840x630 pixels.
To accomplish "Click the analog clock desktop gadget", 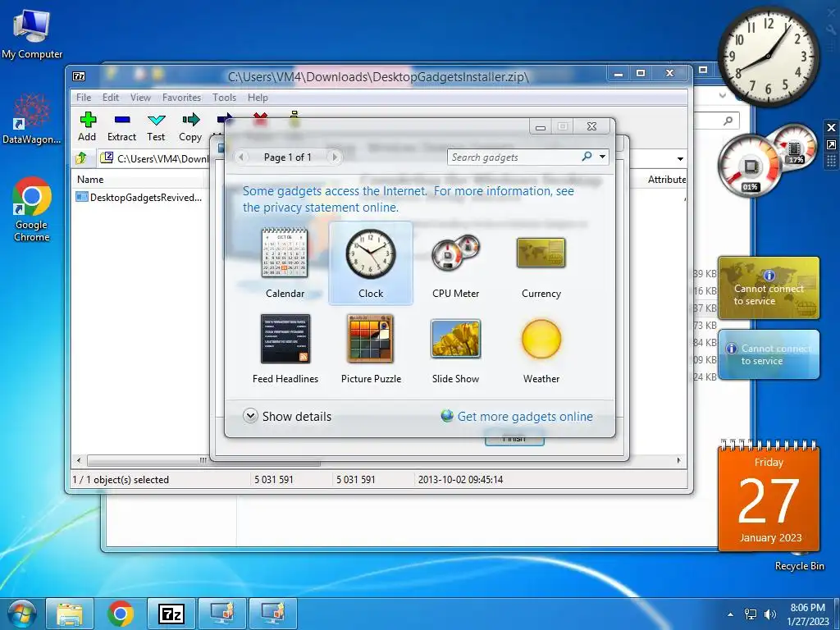I will (768, 56).
